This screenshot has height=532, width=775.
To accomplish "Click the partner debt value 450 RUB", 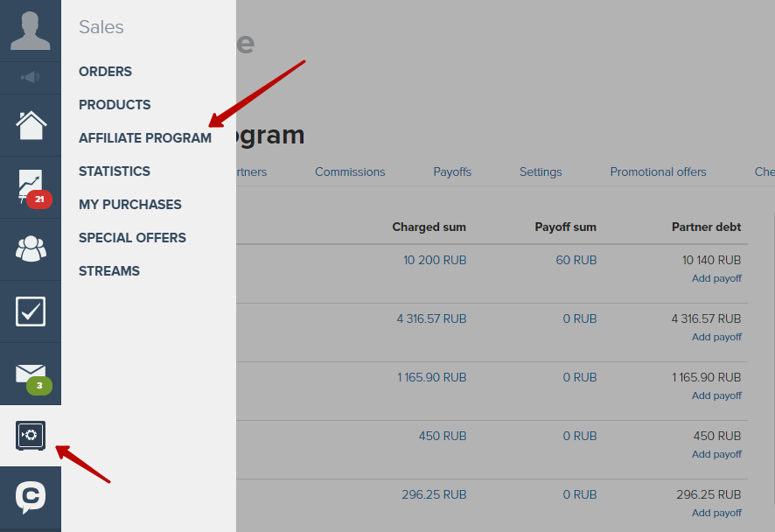I will (x=717, y=436).
